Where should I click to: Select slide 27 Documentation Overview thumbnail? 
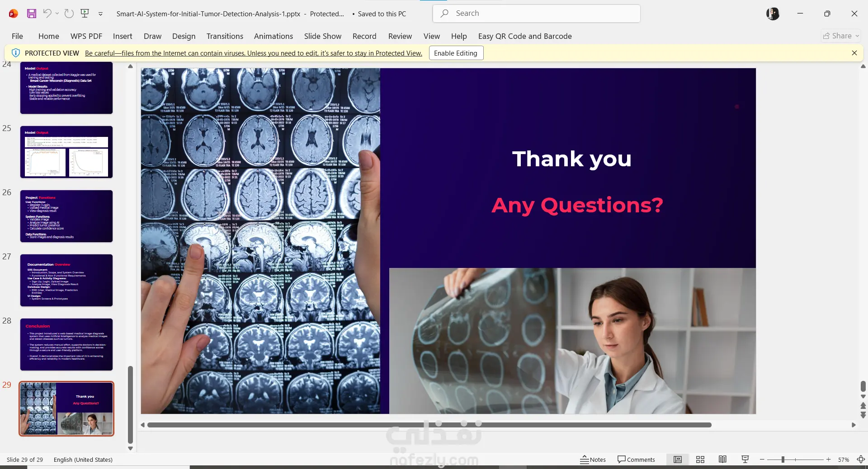pyautogui.click(x=66, y=280)
